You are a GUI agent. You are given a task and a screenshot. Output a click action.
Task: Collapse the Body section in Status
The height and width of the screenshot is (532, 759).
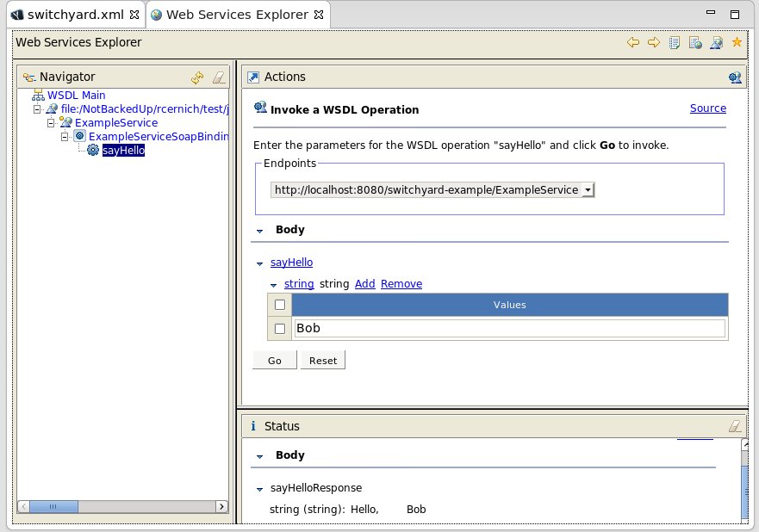click(x=260, y=456)
